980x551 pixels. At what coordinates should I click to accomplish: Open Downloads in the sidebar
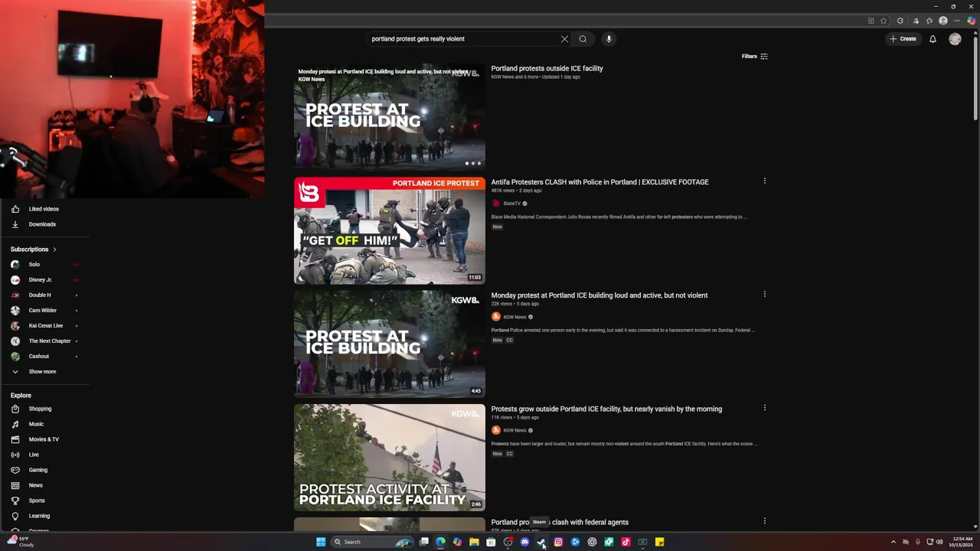[x=42, y=224]
